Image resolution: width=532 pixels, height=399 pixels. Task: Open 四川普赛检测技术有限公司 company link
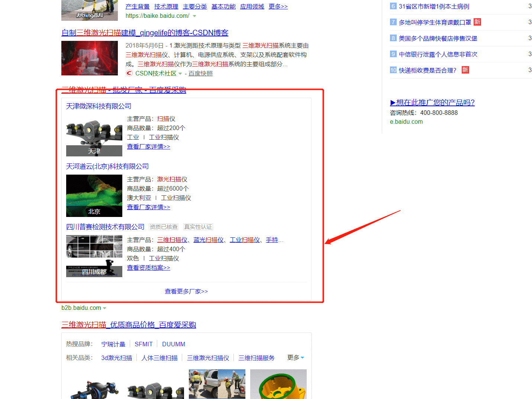click(105, 227)
